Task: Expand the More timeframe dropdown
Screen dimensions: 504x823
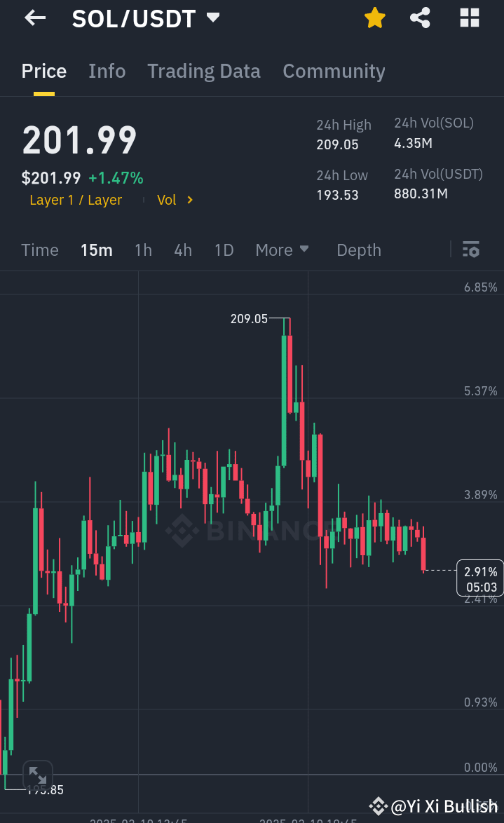Action: [x=282, y=250]
